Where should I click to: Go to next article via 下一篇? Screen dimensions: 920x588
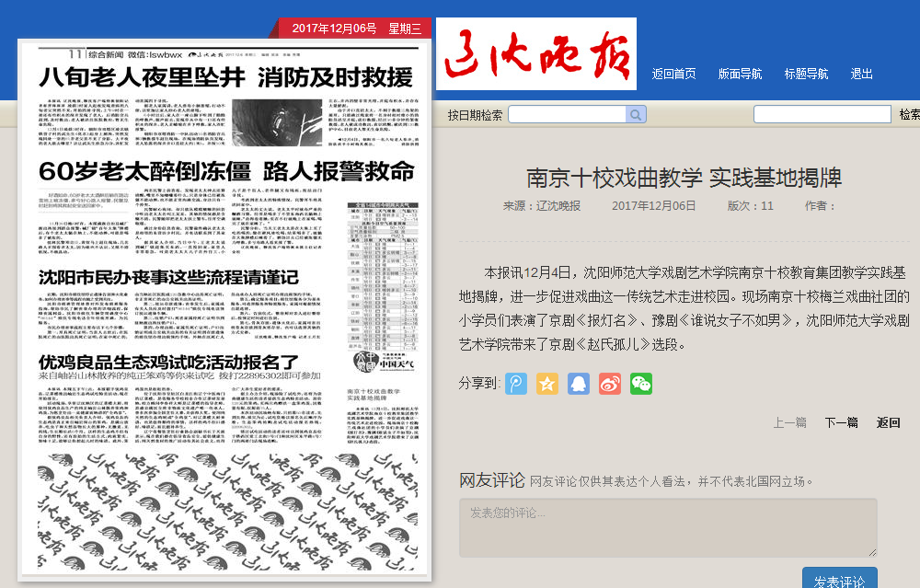841,422
